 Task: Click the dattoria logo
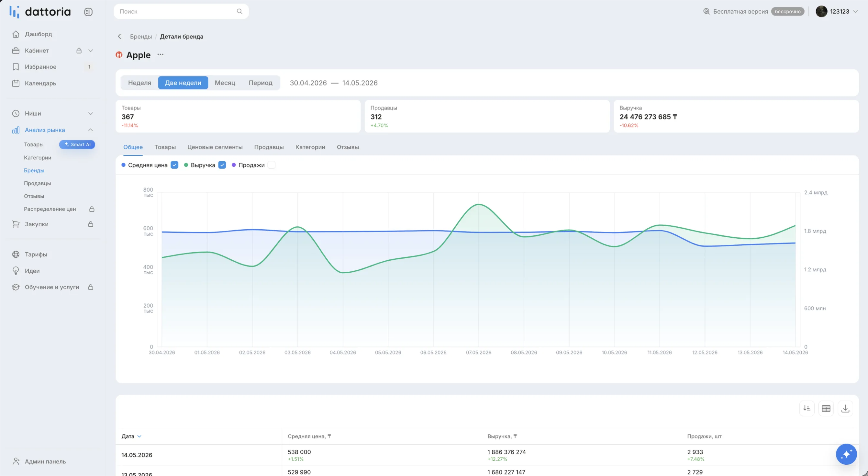pos(40,12)
